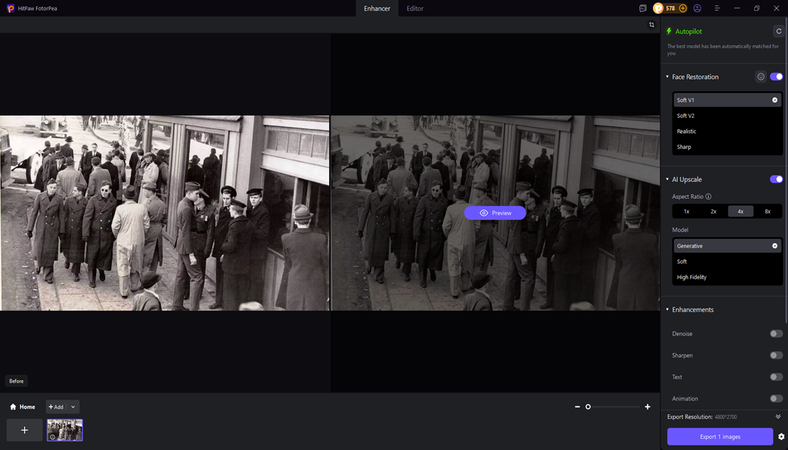Zoom in with the plus icon
Viewport: 788px width, 450px height.
click(647, 407)
